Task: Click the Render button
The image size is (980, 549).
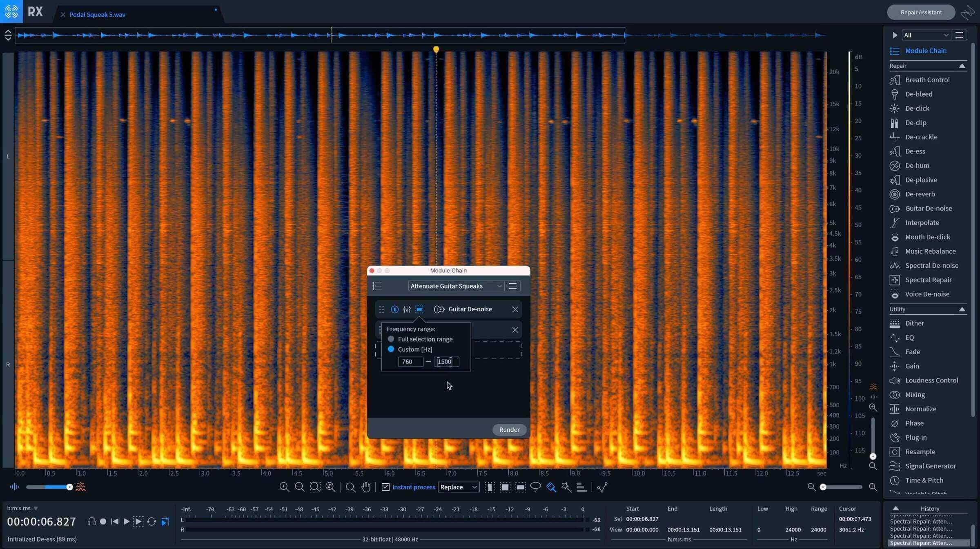Action: tap(509, 429)
